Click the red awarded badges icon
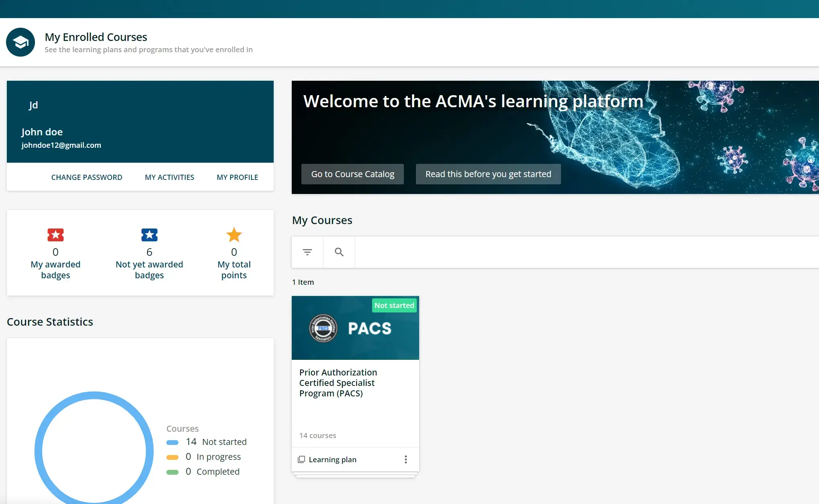819x504 pixels. click(x=55, y=235)
